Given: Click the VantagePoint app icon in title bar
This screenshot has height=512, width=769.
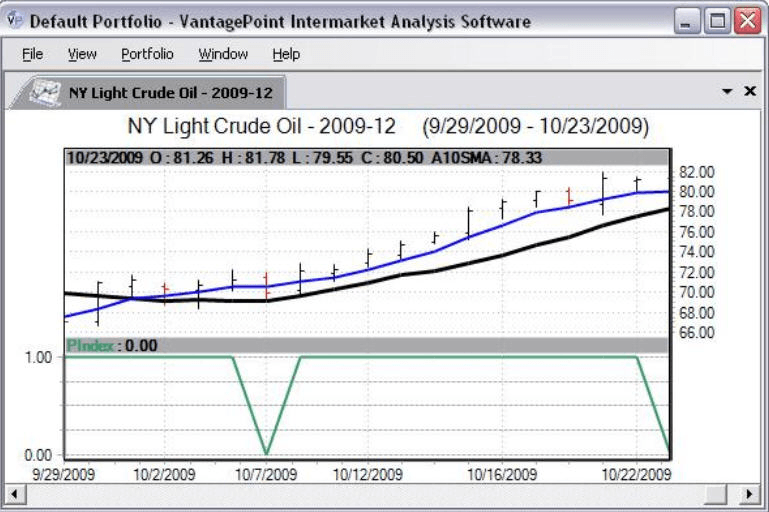Looking at the screenshot, I should [15, 21].
